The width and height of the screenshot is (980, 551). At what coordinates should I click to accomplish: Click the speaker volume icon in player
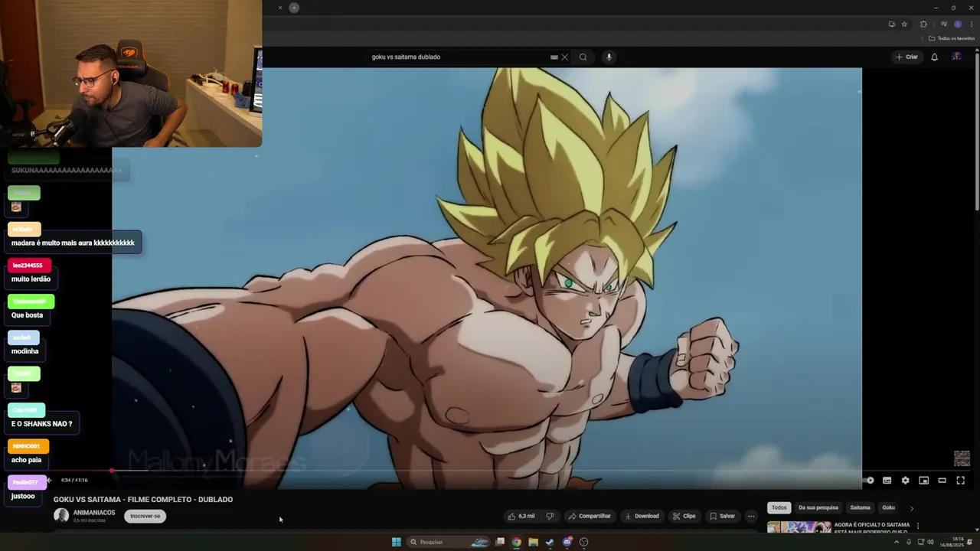coord(49,481)
